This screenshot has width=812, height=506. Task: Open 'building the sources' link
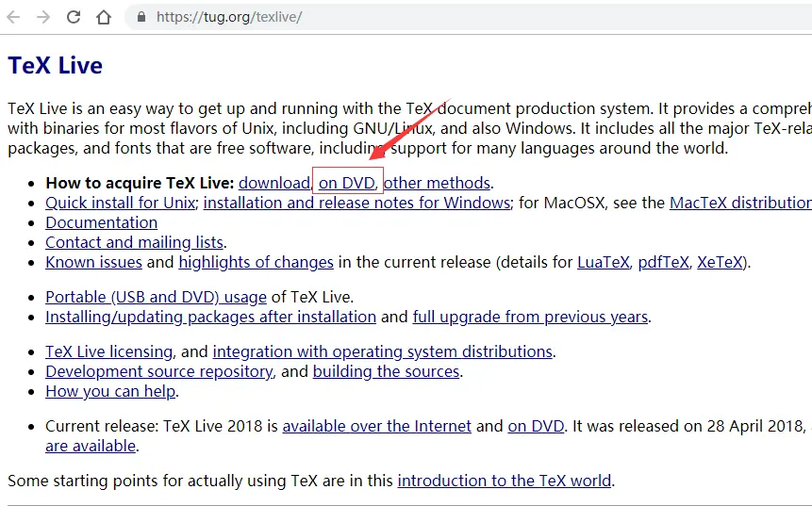[x=387, y=372]
